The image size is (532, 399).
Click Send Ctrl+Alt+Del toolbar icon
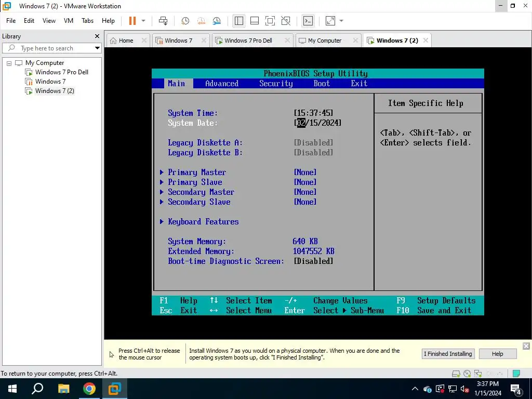(163, 21)
